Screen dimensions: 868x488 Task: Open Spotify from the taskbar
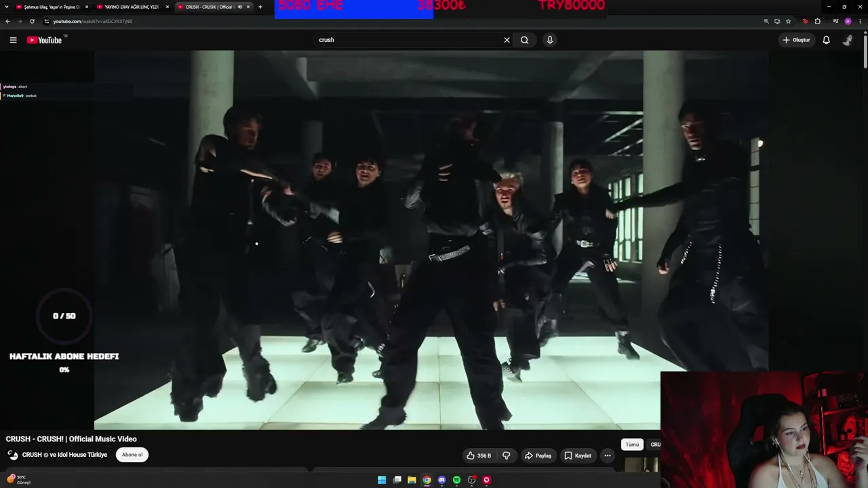pos(456,480)
